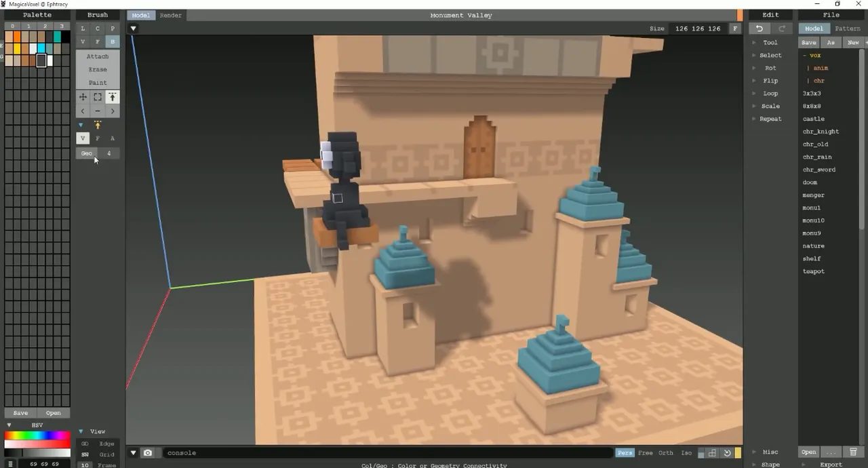Click the yellow arrow icon below brush tools

pos(98,125)
